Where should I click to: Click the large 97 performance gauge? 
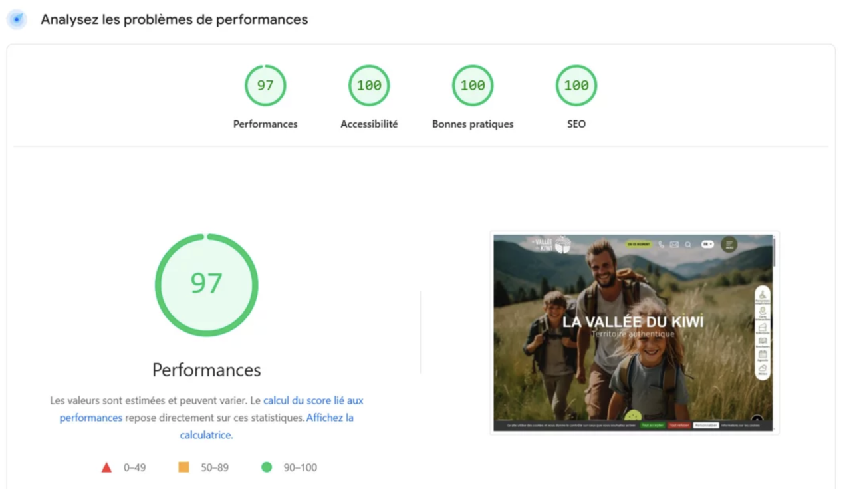[x=206, y=285]
